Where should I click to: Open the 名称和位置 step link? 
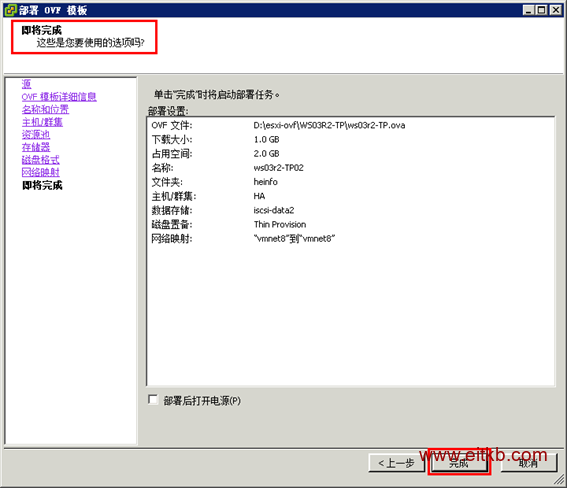pyautogui.click(x=45, y=110)
